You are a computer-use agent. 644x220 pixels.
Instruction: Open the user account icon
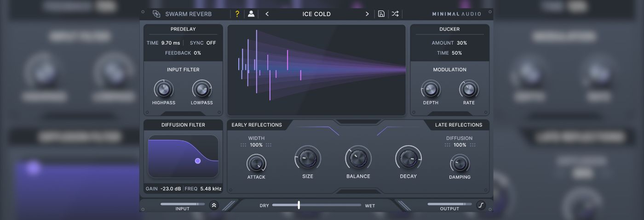click(251, 14)
